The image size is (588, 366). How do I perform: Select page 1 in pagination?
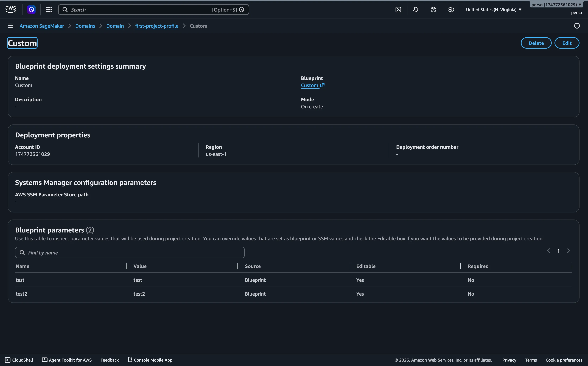click(558, 251)
